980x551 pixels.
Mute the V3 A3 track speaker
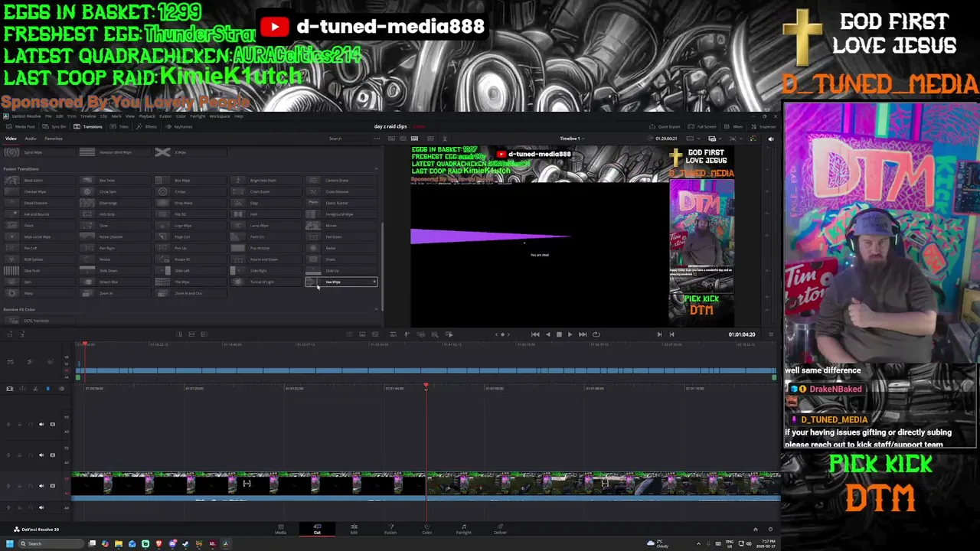coord(41,424)
